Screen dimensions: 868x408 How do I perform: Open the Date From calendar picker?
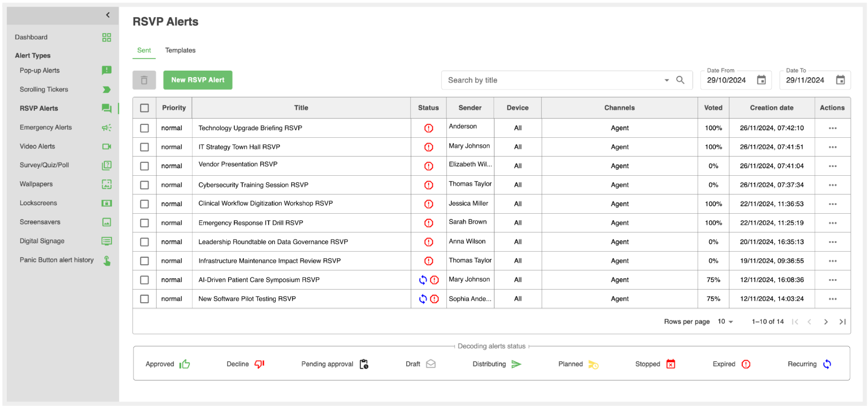pyautogui.click(x=761, y=80)
